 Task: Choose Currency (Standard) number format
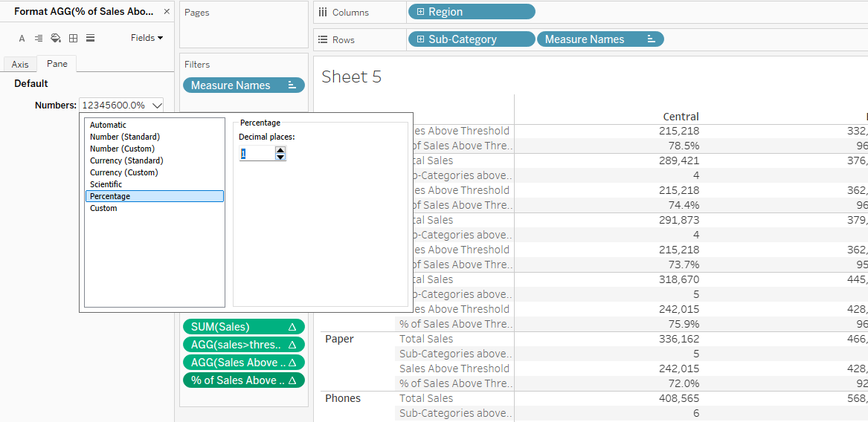[126, 160]
